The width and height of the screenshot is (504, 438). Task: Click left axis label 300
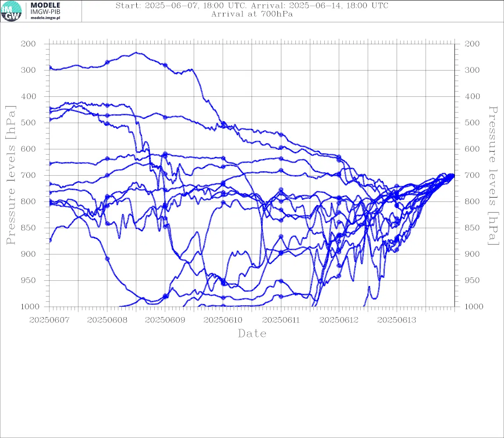(28, 70)
